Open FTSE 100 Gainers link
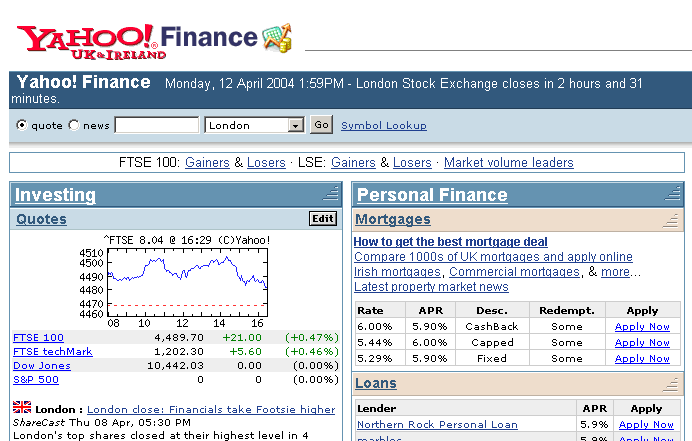692x441 pixels. click(x=207, y=162)
